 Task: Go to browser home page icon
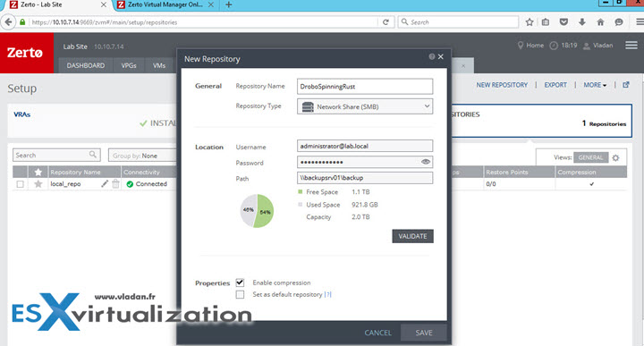(x=600, y=22)
